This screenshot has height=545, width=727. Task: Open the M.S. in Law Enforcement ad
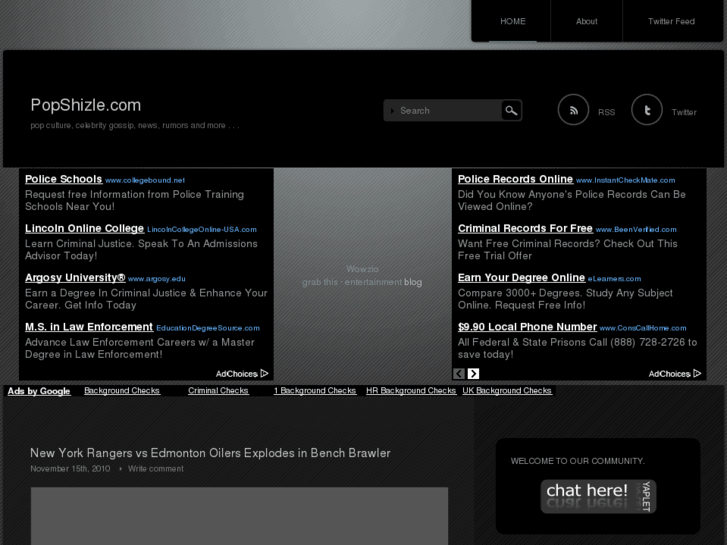pyautogui.click(x=89, y=327)
